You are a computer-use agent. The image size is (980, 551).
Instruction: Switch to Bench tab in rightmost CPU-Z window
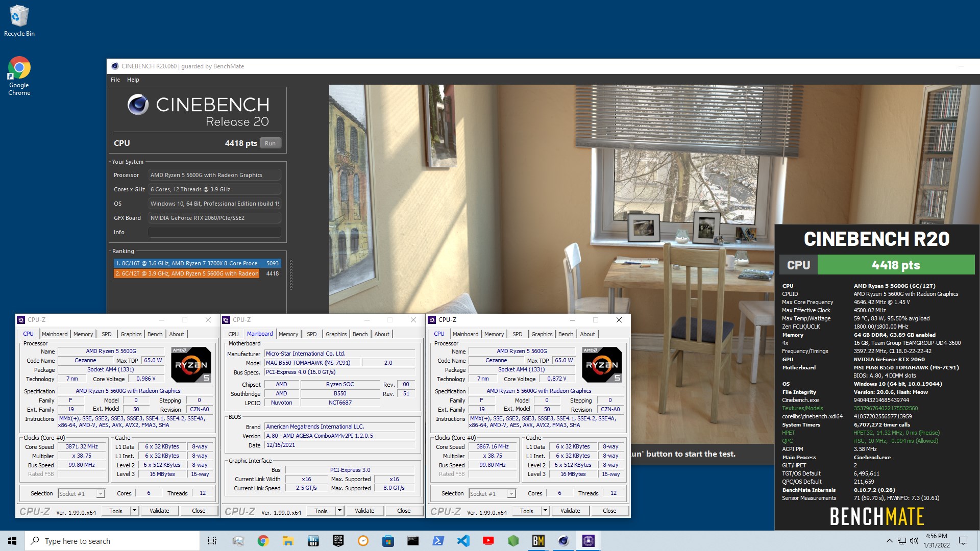click(x=566, y=334)
